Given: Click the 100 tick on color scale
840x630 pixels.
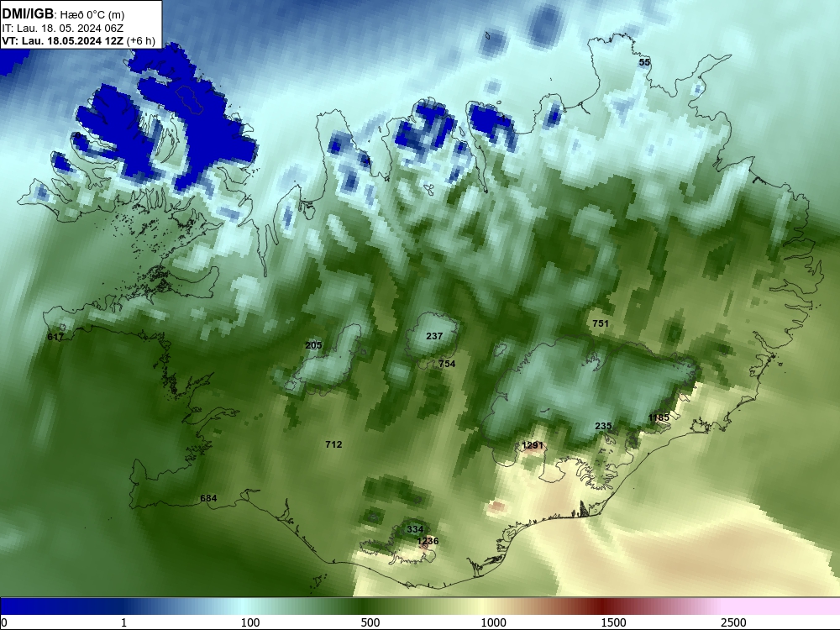Looking at the screenshot, I should tap(250, 622).
